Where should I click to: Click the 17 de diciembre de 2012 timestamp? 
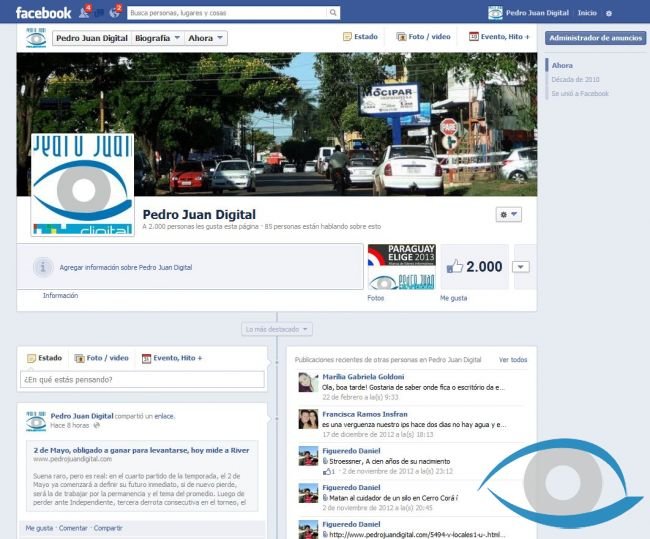(x=378, y=435)
